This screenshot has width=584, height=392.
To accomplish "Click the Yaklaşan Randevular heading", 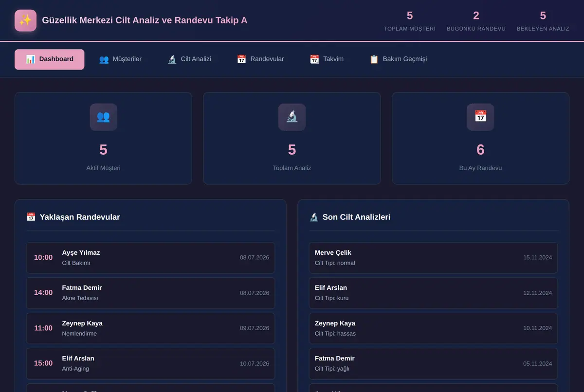I will click(x=80, y=217).
